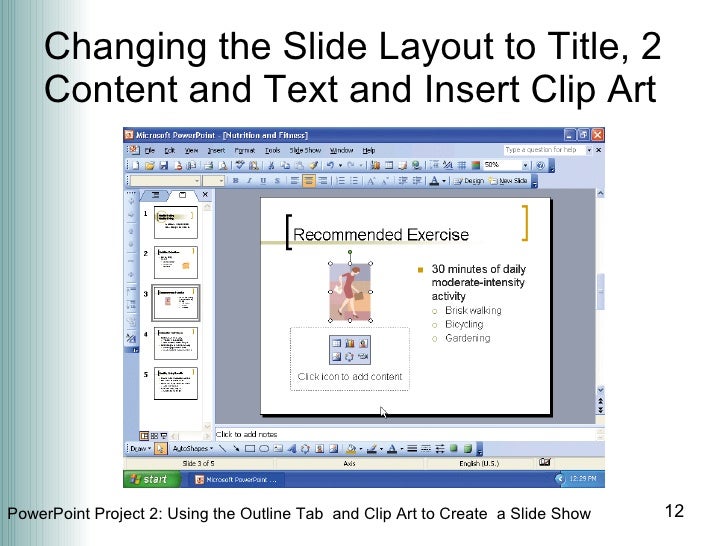Switch to the Outline tab
Screen dimensions: 728x546
click(156, 195)
